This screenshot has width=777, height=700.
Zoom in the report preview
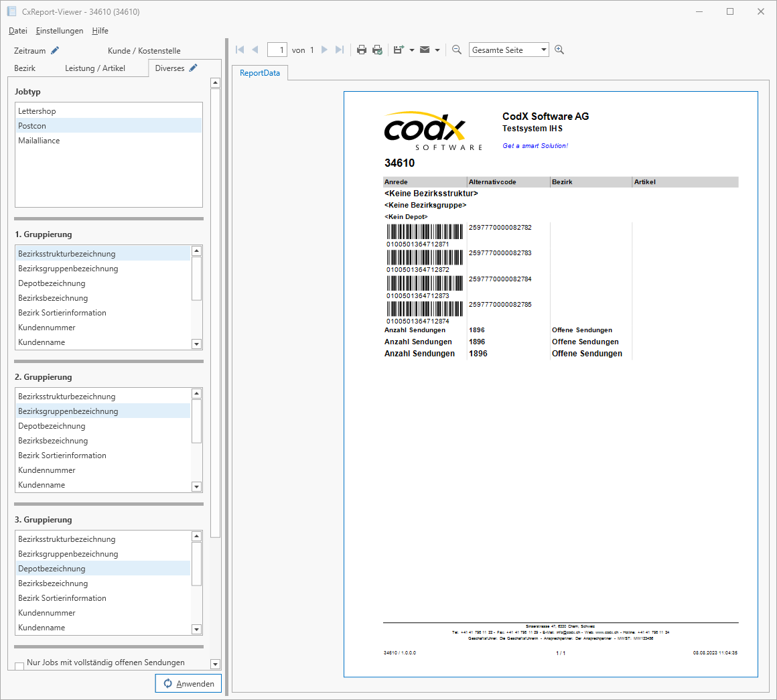(559, 50)
